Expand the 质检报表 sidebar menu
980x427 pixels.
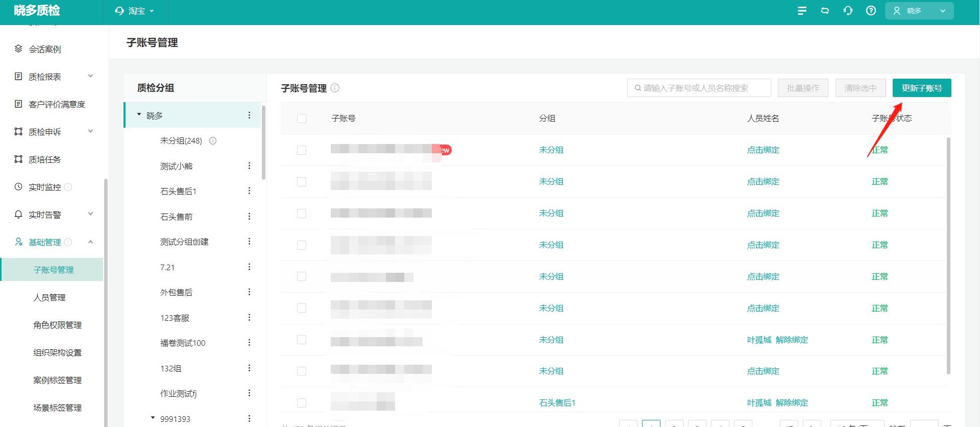click(90, 76)
